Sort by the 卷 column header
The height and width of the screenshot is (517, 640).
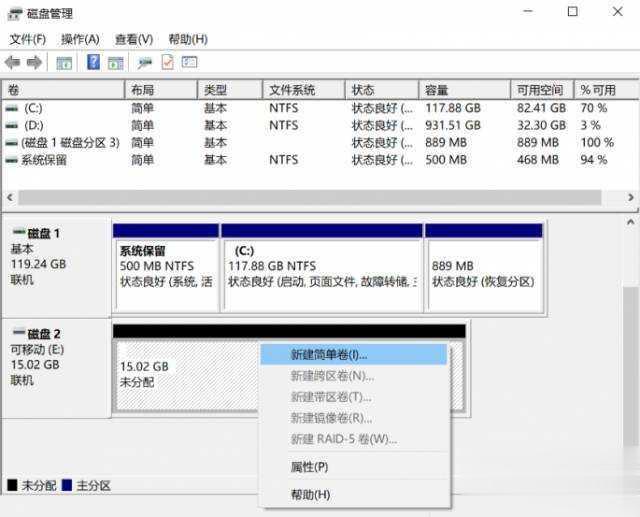coord(63,90)
